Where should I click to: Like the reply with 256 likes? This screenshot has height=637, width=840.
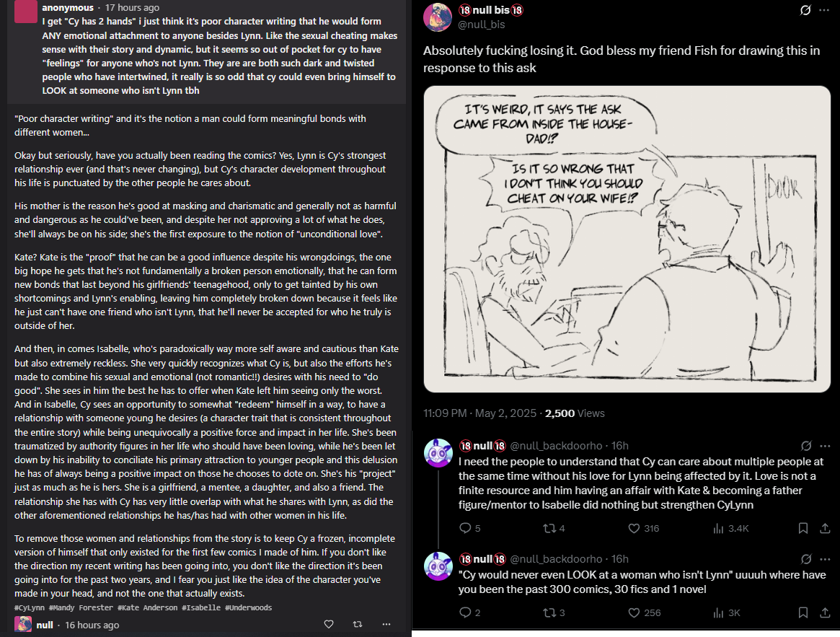click(x=644, y=612)
